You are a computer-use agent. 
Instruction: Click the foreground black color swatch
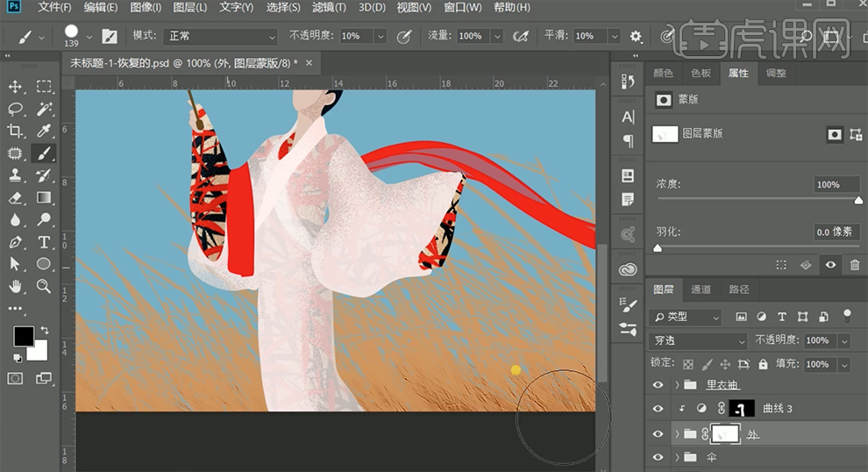coord(23,336)
